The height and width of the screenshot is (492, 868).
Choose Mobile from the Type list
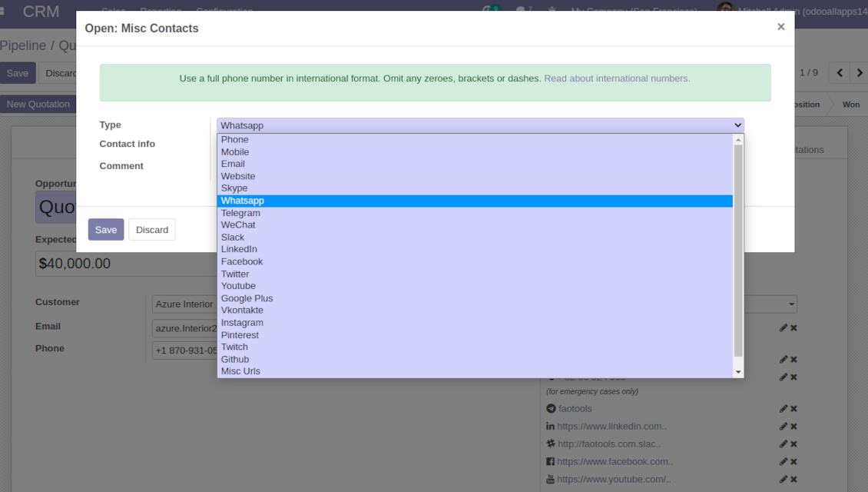[475, 151]
